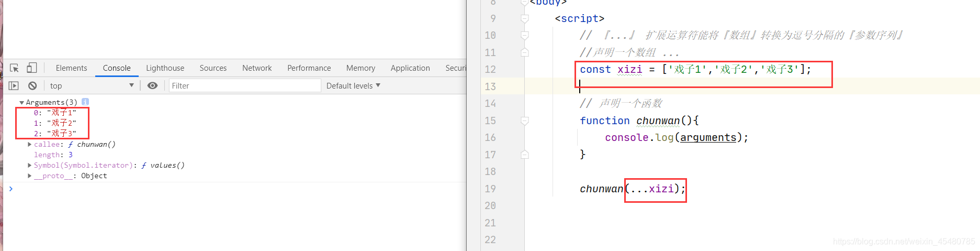Click line number 19 in gutter
The image size is (980, 251).
click(490, 189)
